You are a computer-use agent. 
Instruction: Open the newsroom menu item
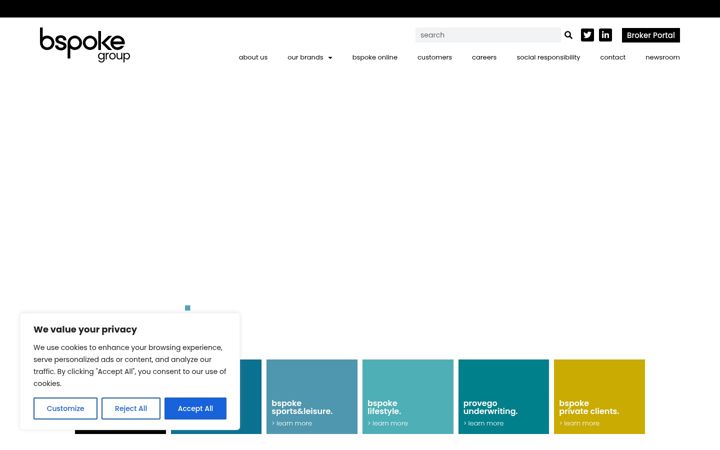tap(663, 57)
